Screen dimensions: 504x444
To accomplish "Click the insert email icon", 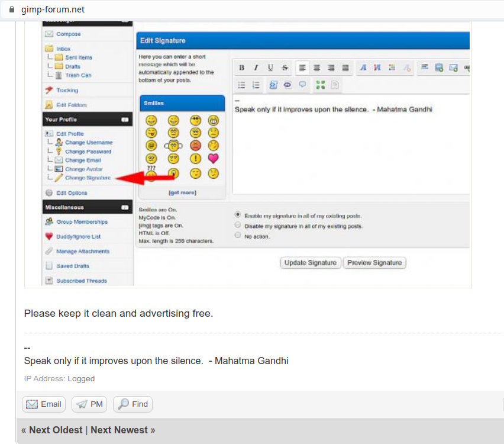I will tap(453, 67).
